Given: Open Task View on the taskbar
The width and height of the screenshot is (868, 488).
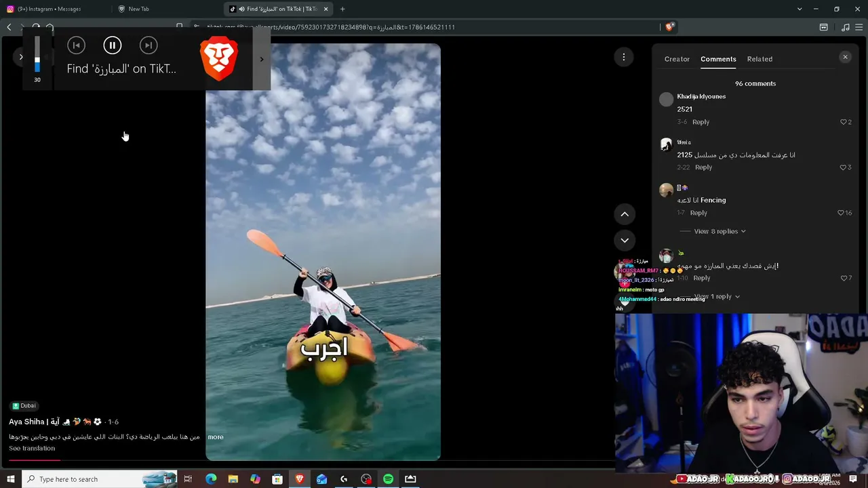Looking at the screenshot, I should (188, 479).
